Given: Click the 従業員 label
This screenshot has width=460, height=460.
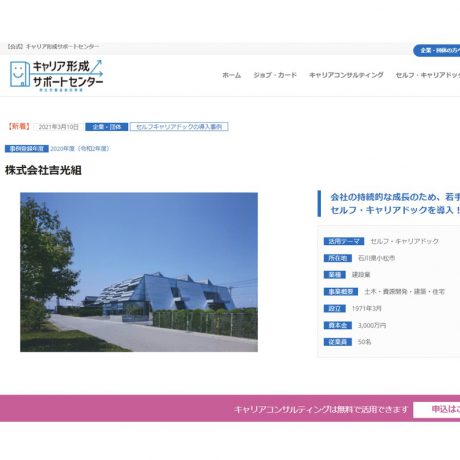Looking at the screenshot, I should [x=338, y=342].
